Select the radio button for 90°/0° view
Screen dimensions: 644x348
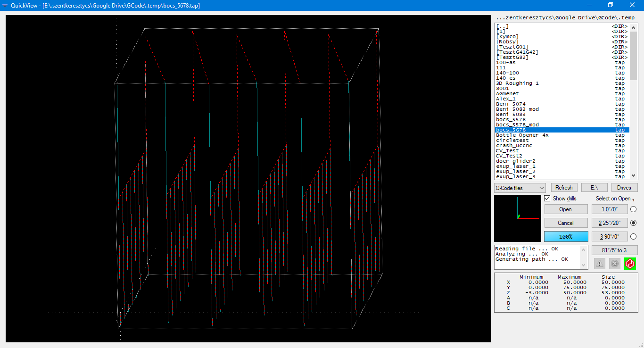pos(633,237)
